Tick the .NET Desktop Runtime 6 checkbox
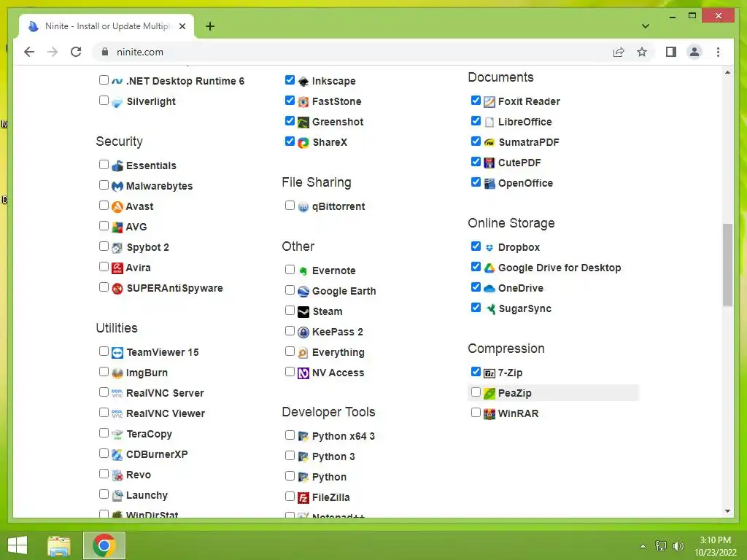 point(104,80)
